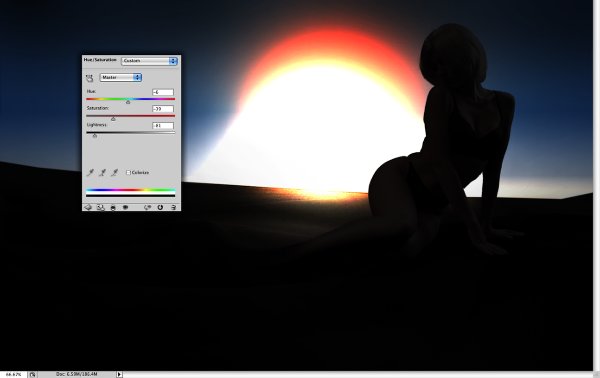Image resolution: width=600 pixels, height=378 pixels.
Task: Pick the Eyedropper tool in Hue/Saturation
Action: 90,173
